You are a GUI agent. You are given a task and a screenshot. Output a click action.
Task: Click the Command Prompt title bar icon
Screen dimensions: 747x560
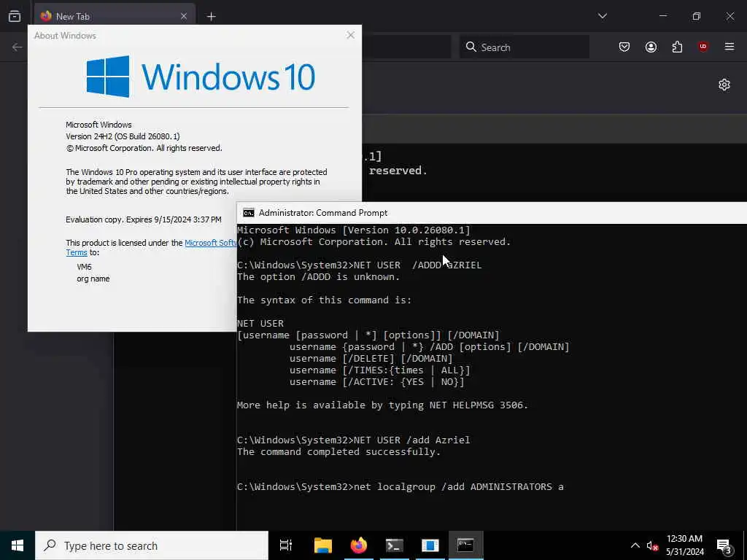click(248, 213)
